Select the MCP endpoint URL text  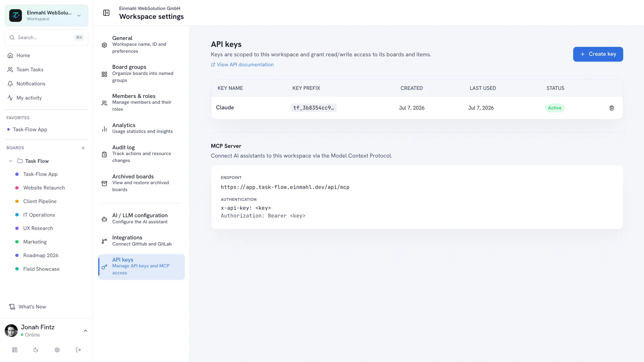point(285,187)
